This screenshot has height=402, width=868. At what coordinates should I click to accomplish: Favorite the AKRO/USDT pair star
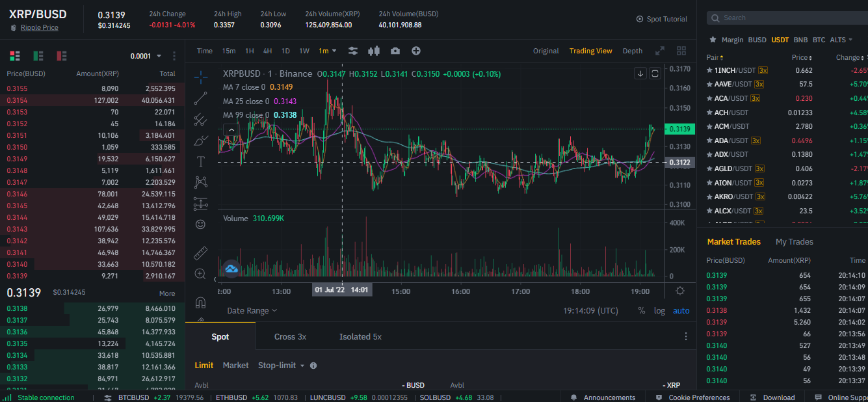pos(709,196)
